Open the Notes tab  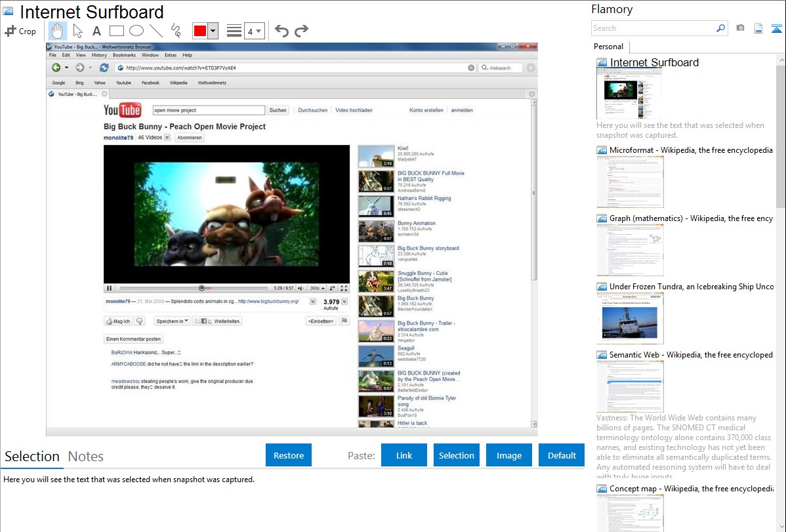pyautogui.click(x=86, y=457)
